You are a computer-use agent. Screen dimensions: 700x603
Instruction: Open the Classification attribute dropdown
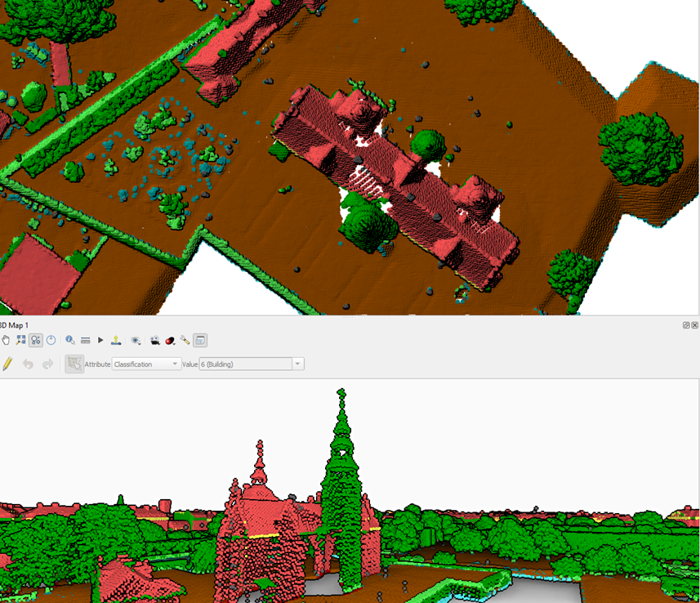point(146,364)
